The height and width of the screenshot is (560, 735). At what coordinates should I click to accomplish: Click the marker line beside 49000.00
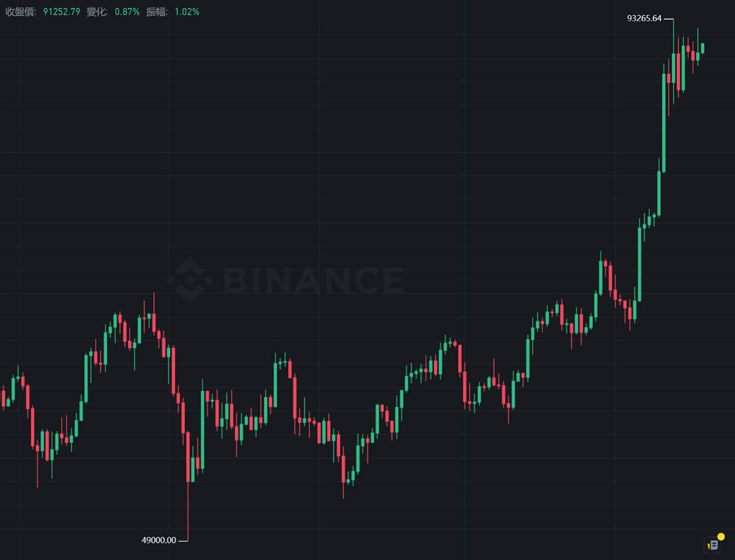click(x=183, y=540)
